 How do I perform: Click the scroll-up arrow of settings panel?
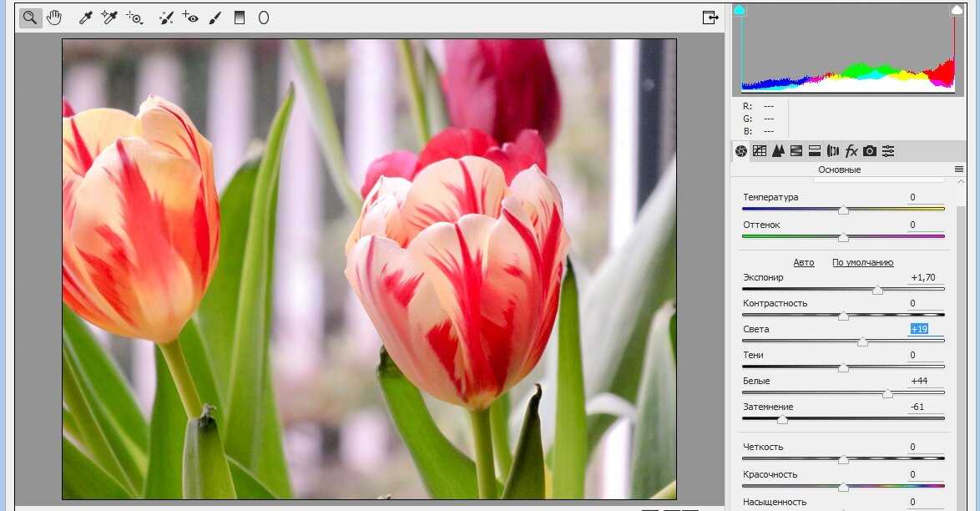(962, 181)
